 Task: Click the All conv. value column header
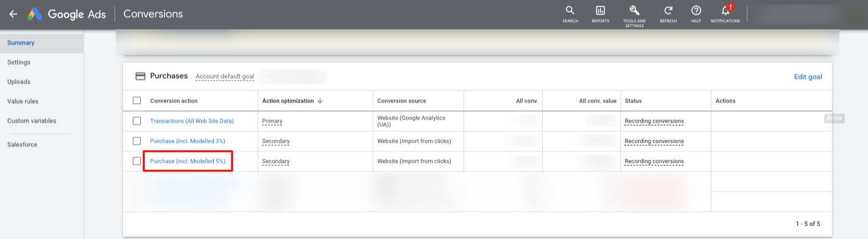598,101
